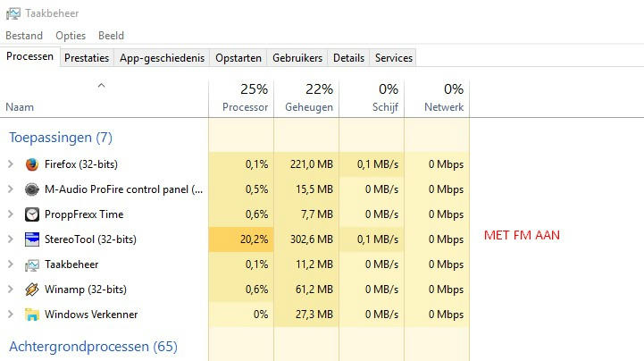Viewport: 644px width, 361px height.
Task: Click the StereoTool process icon
Action: click(x=32, y=239)
